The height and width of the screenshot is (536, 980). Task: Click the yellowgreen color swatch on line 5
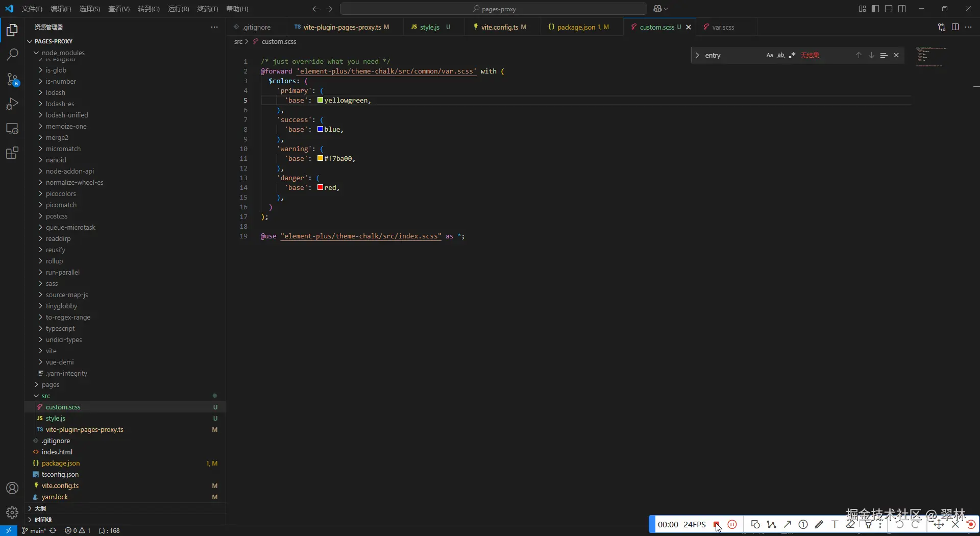(320, 101)
